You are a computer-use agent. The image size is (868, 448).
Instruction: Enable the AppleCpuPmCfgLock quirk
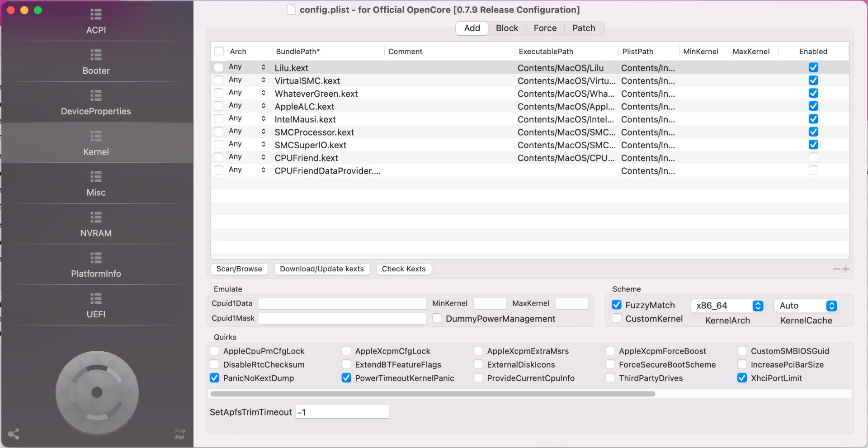click(x=215, y=351)
